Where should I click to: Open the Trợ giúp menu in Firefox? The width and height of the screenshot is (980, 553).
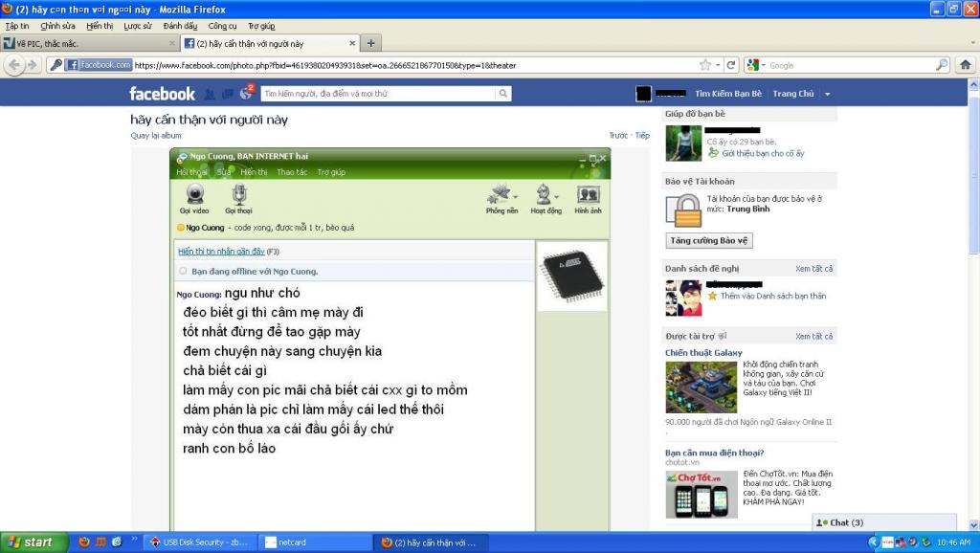261,26
